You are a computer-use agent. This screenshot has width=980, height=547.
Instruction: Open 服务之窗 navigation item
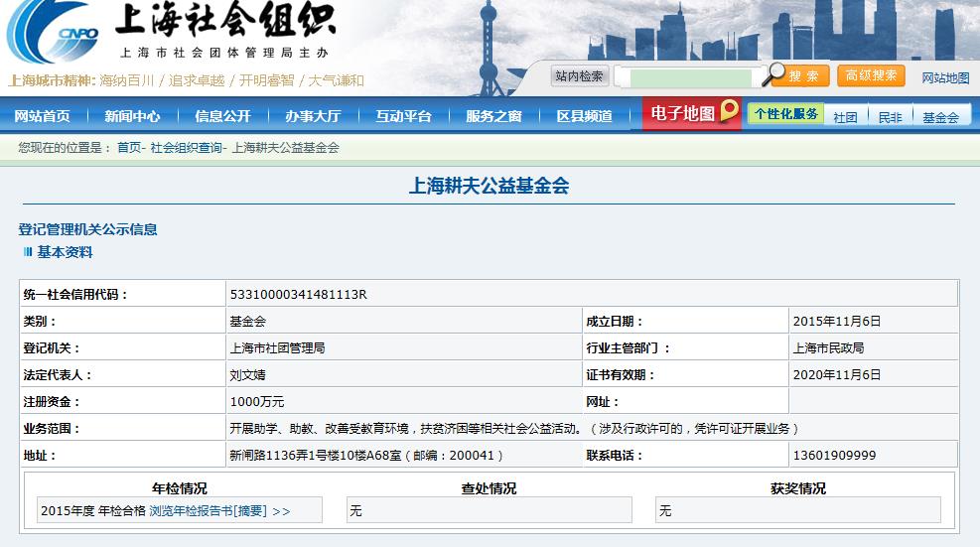pyautogui.click(x=493, y=116)
